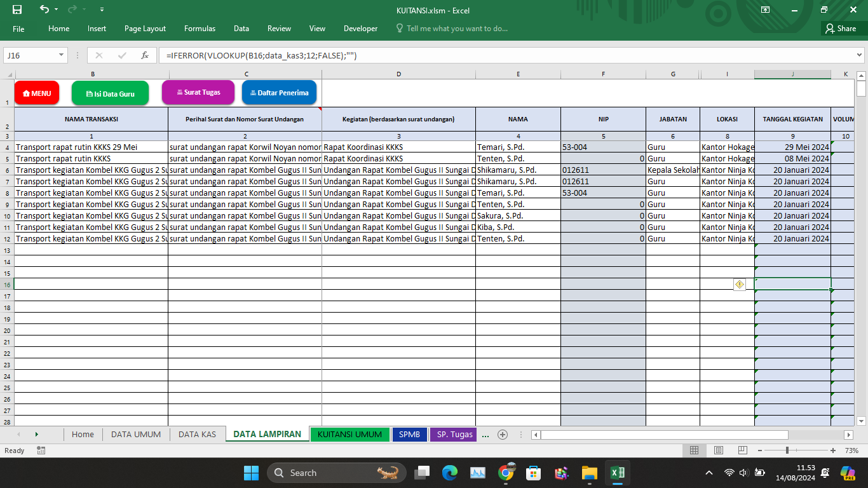Open the Formulas ribbon tab

(200, 29)
